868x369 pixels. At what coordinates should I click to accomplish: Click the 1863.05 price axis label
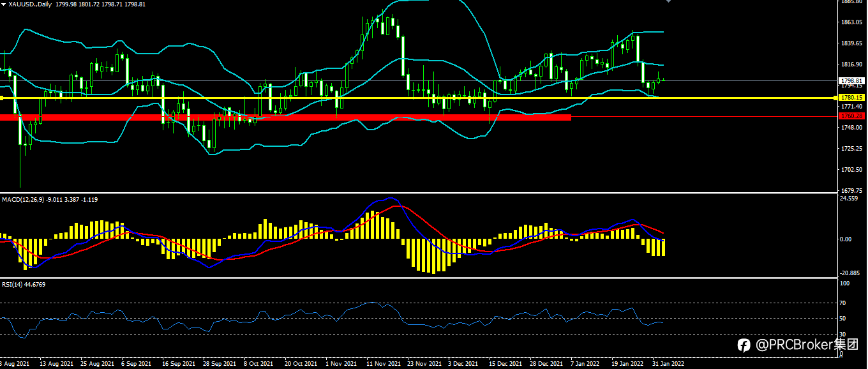point(853,22)
